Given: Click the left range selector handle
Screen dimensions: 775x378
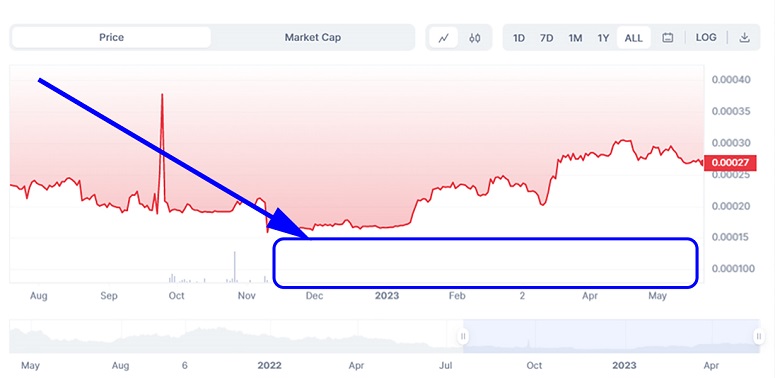Looking at the screenshot, I should coord(463,336).
